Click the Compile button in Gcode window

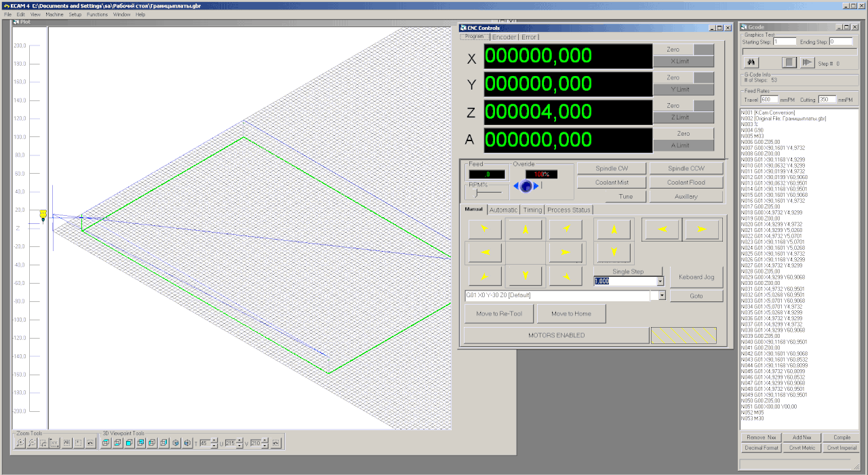(x=842, y=437)
